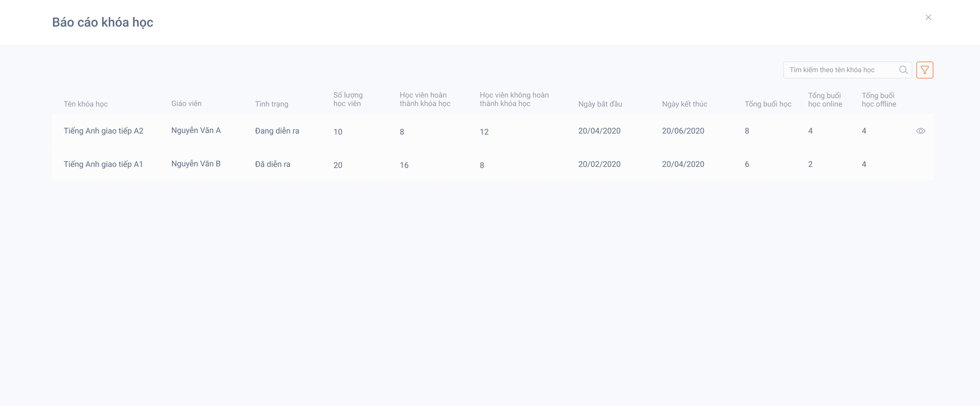Viewport: 980px width, 406px height.
Task: Click the orange filter funnel icon
Action: coord(924,70)
